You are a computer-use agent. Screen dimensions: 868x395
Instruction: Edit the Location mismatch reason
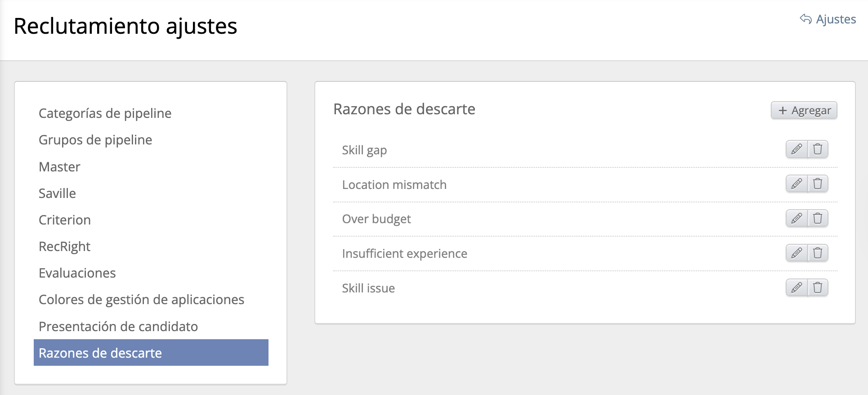point(796,184)
